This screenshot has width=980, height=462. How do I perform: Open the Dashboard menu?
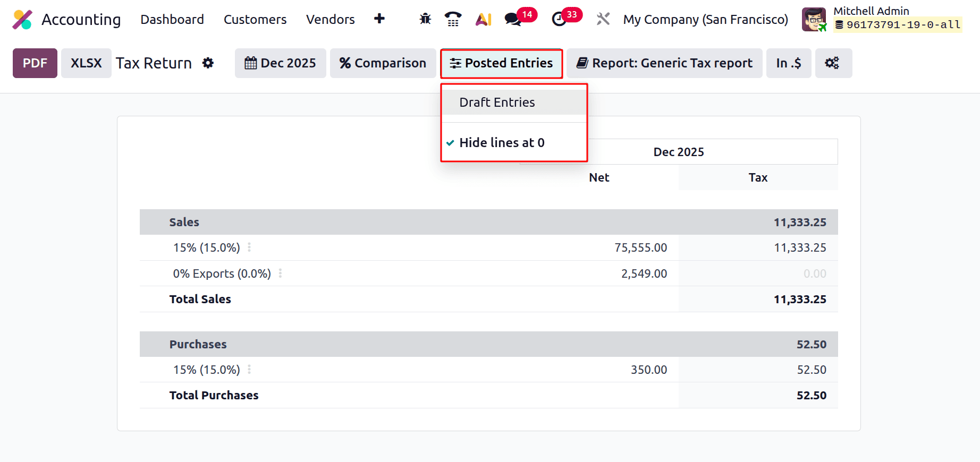pyautogui.click(x=172, y=20)
